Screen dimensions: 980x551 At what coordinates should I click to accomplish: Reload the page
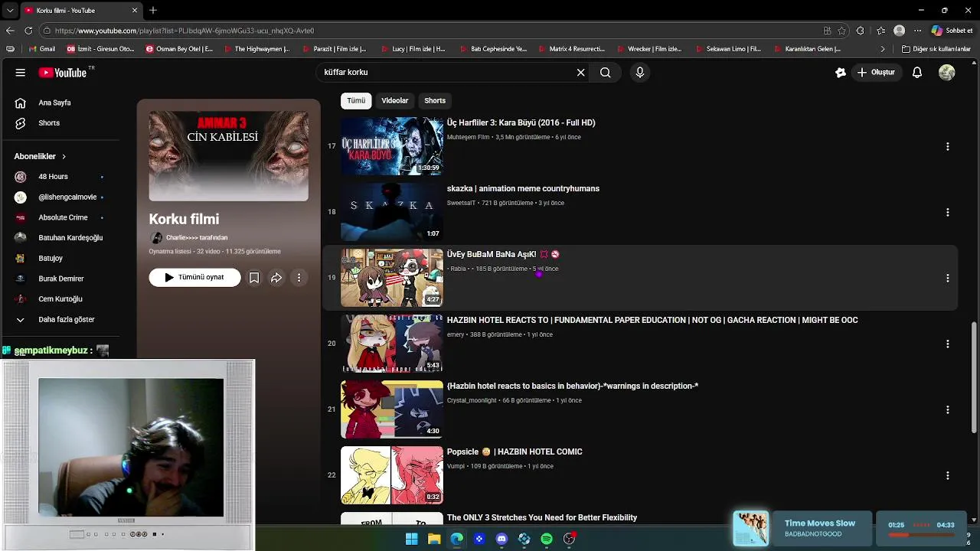point(28,31)
